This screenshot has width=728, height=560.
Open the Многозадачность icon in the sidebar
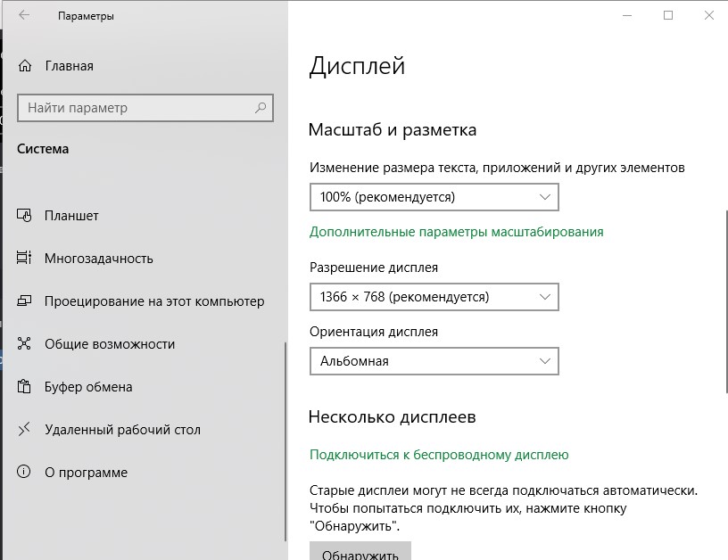pyautogui.click(x=24, y=258)
